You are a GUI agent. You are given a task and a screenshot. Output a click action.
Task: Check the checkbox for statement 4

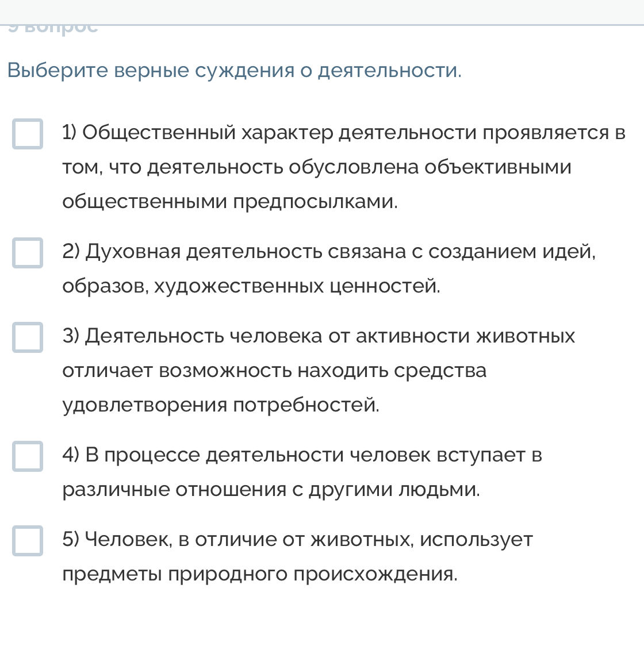pos(28,457)
